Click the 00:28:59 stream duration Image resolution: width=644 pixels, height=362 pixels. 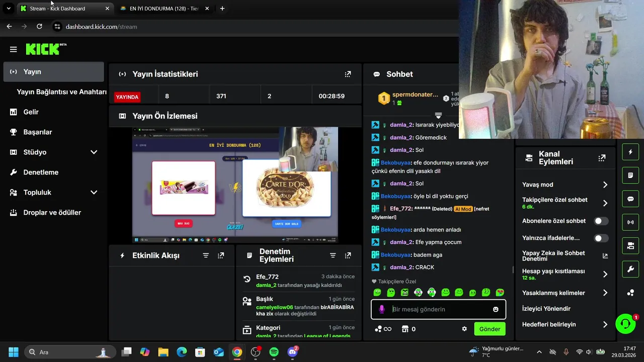tap(332, 96)
